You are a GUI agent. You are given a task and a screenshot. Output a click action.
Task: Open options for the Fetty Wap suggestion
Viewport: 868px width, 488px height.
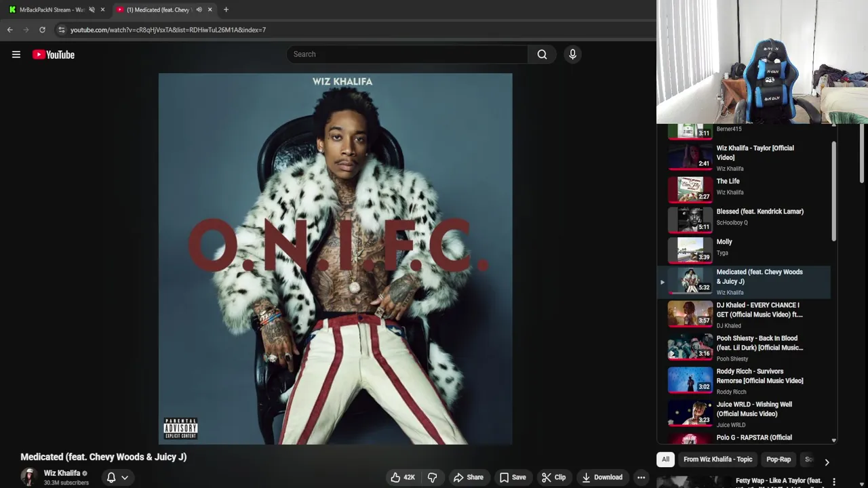834,482
